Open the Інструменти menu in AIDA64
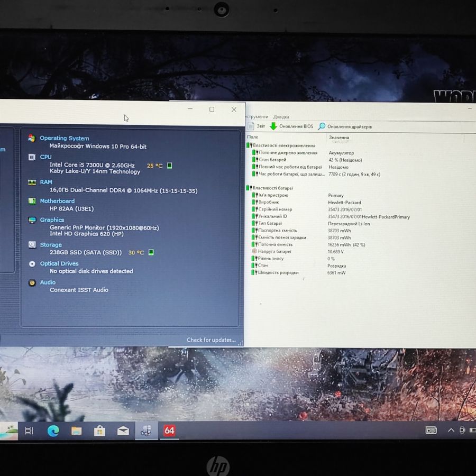This screenshot has width=476, height=476. pos(257,116)
